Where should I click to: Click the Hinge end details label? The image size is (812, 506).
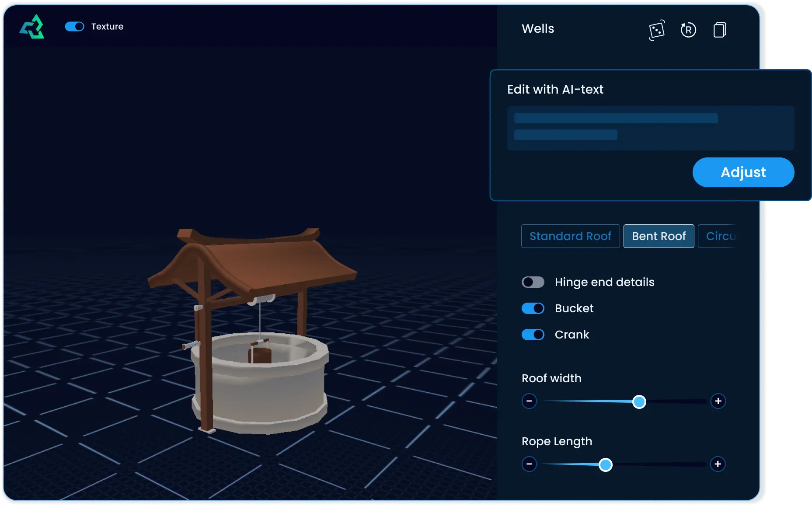(604, 282)
